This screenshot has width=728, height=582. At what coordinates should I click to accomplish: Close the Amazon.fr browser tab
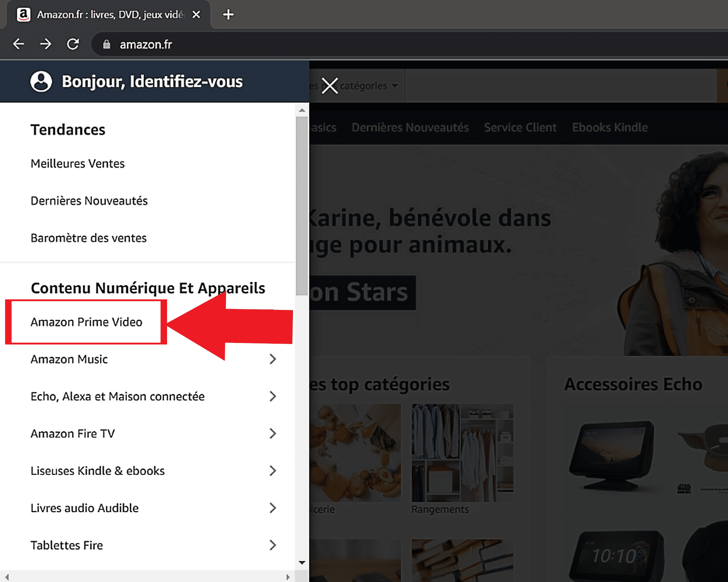(196, 15)
